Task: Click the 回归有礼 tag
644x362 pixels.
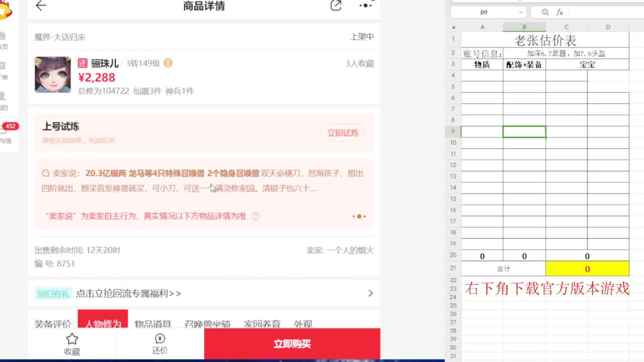Action: [x=53, y=294]
